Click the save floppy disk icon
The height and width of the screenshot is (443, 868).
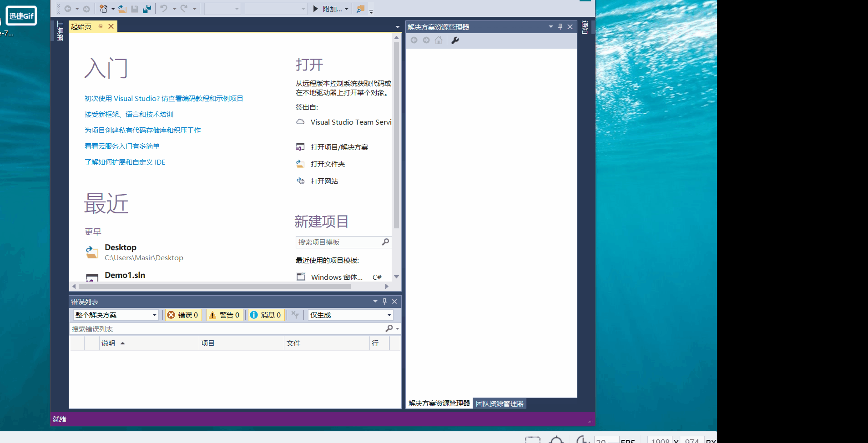pyautogui.click(x=135, y=9)
